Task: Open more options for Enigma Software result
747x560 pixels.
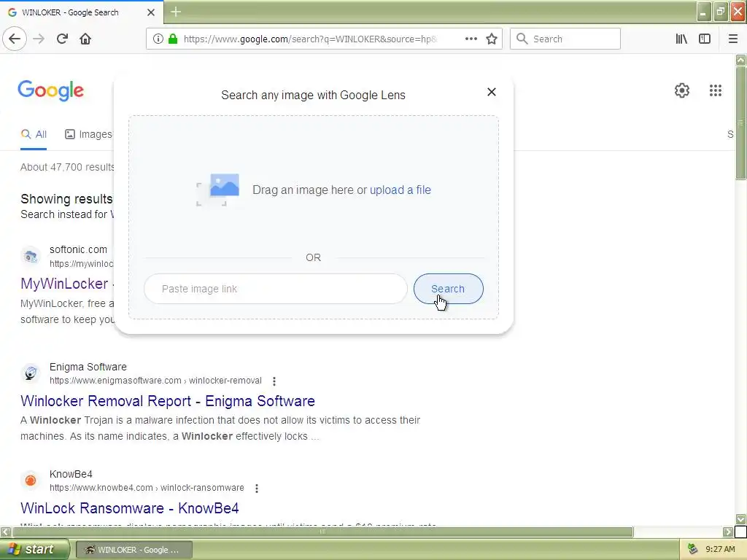Action: tap(274, 381)
